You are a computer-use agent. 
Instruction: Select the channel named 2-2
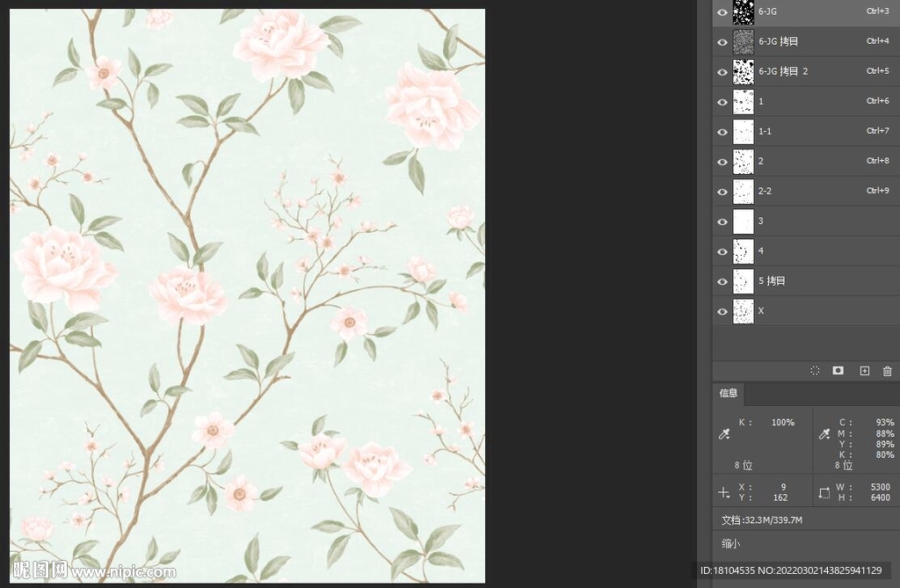[809, 192]
